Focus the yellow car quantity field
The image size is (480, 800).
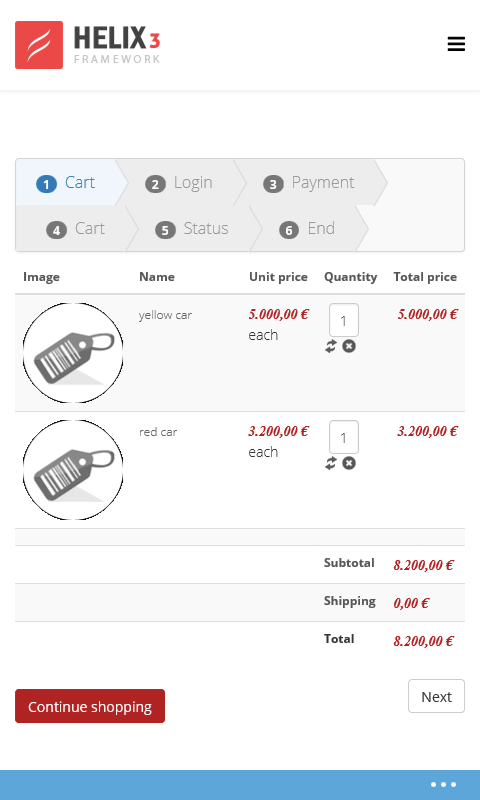coord(344,320)
